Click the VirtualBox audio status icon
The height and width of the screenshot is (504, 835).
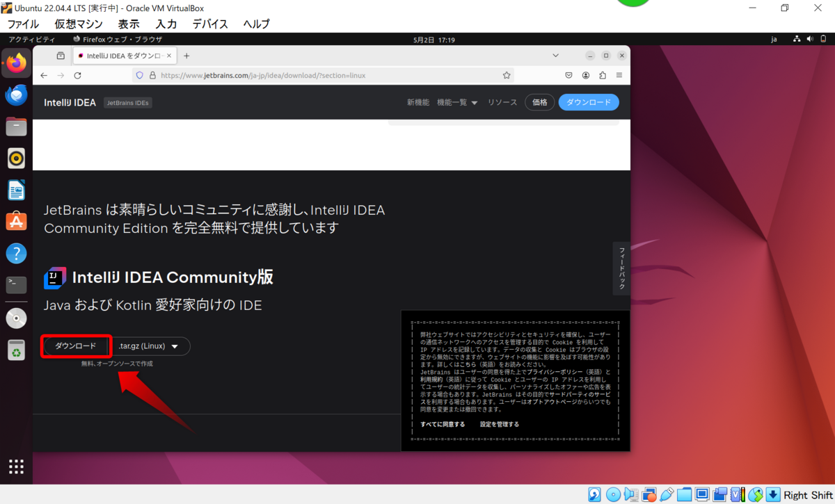point(631,494)
